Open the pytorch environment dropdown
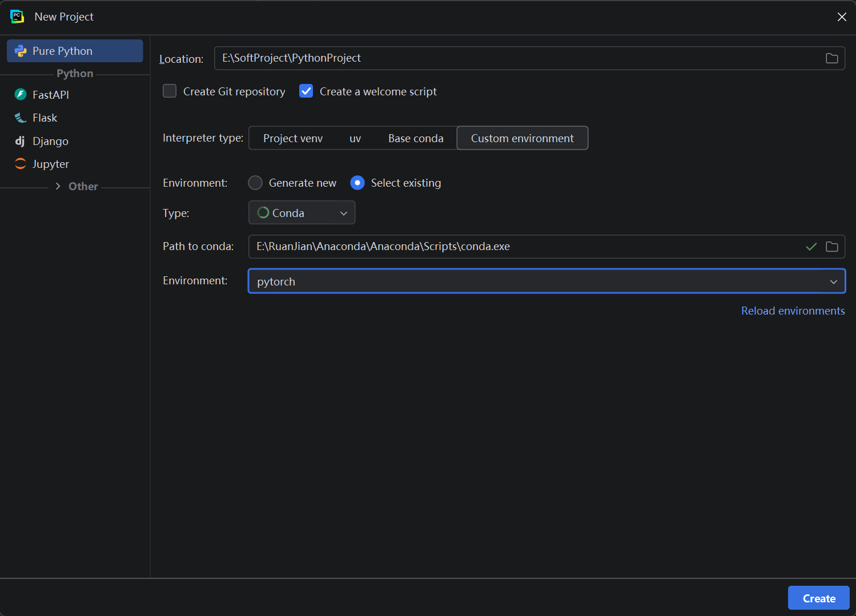The width and height of the screenshot is (856, 616). point(546,281)
